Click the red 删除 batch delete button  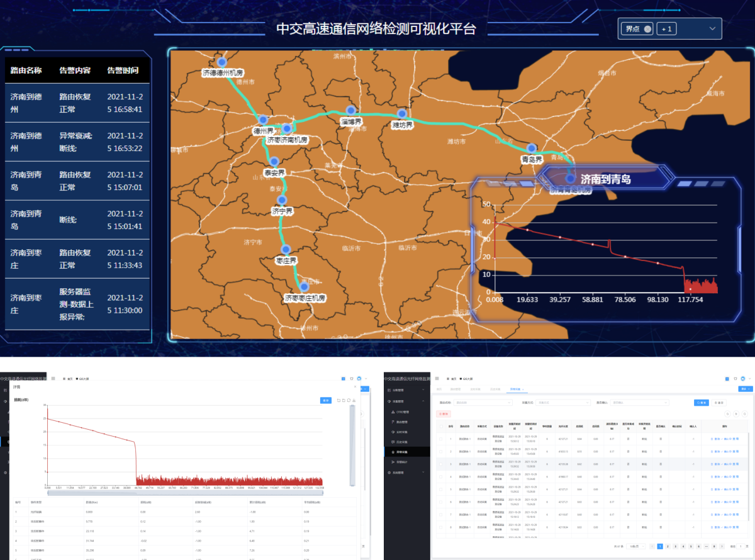[444, 414]
